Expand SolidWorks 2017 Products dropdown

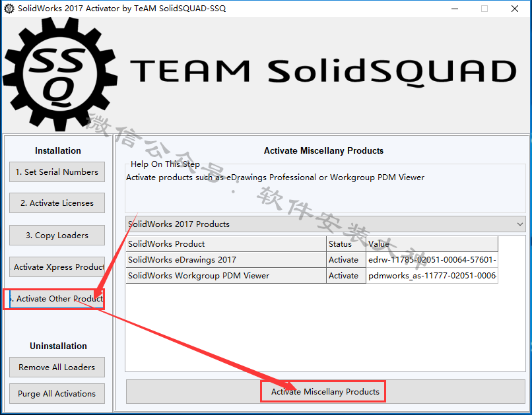pyautogui.click(x=325, y=224)
